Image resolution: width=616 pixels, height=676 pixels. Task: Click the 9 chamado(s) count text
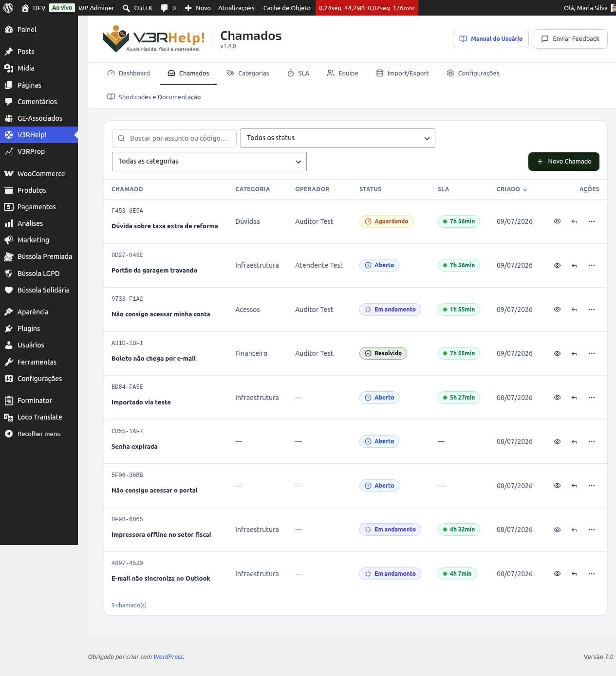(129, 605)
